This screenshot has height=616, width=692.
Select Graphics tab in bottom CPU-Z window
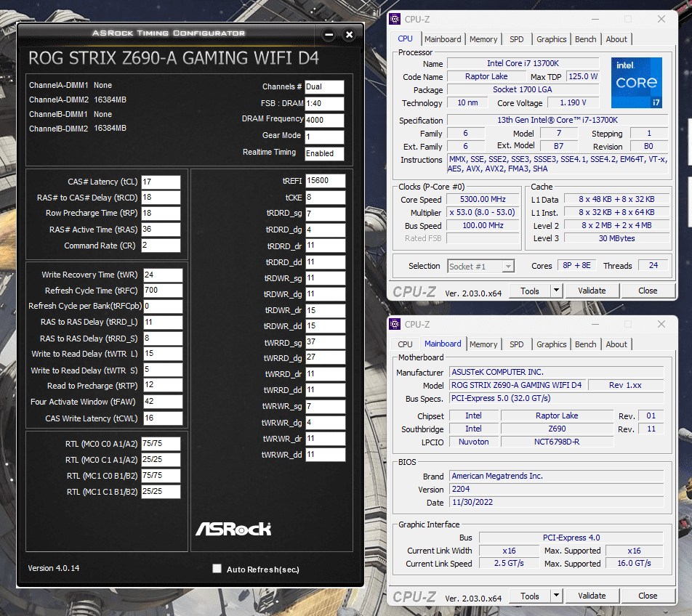coord(551,344)
